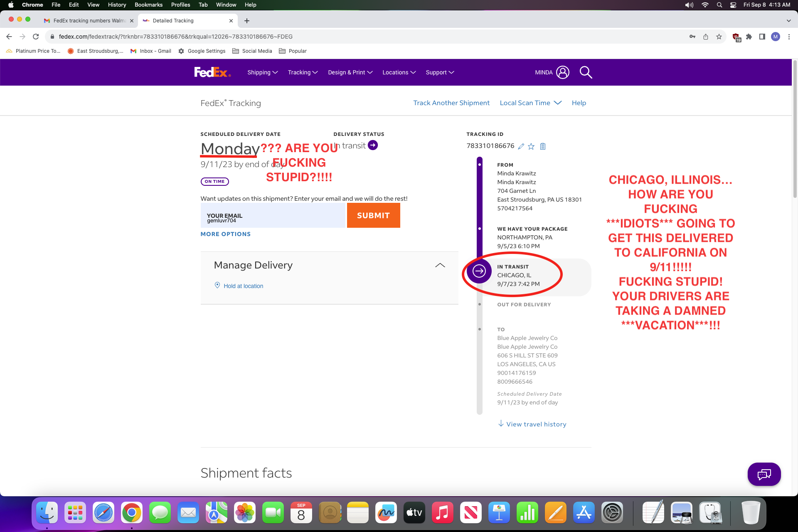Edit the tracking number nickname with the pencil icon
The width and height of the screenshot is (798, 532).
pos(521,146)
